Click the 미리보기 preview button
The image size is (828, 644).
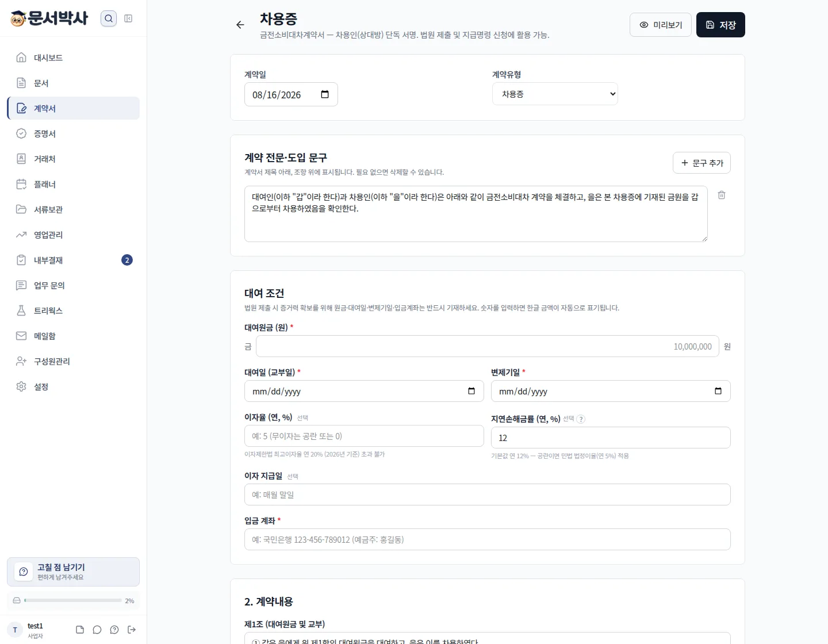[661, 25]
